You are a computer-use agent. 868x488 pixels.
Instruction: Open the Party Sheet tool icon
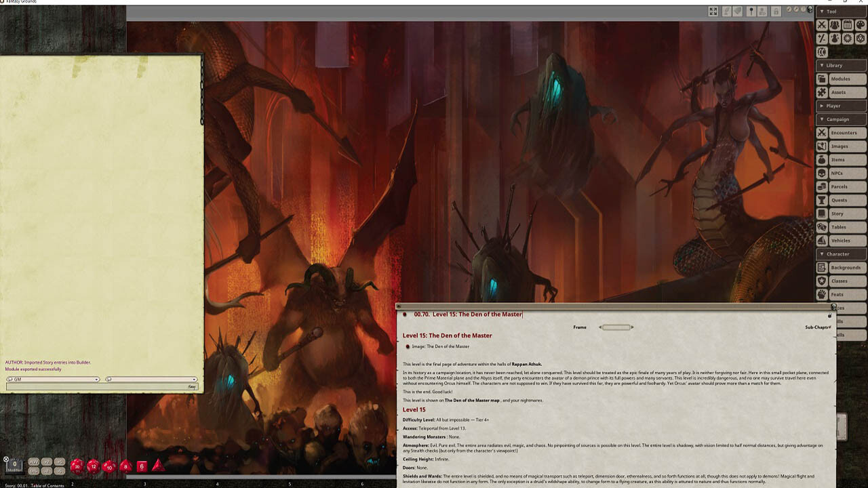pos(835,24)
